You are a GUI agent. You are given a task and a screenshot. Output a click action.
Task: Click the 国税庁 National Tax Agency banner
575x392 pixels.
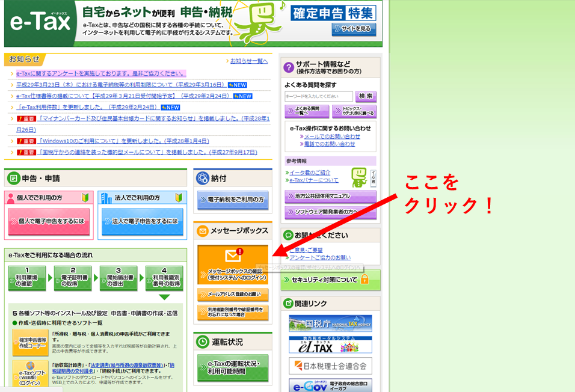pyautogui.click(x=330, y=323)
